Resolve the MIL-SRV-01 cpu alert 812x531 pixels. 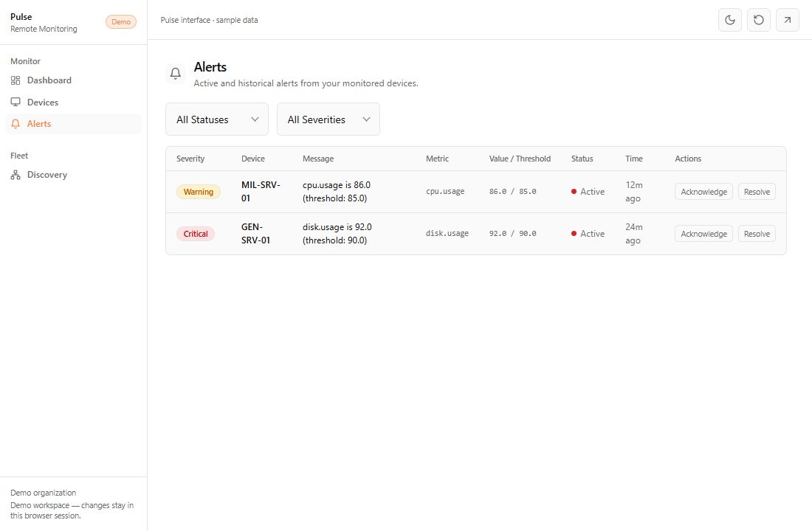[x=757, y=192]
